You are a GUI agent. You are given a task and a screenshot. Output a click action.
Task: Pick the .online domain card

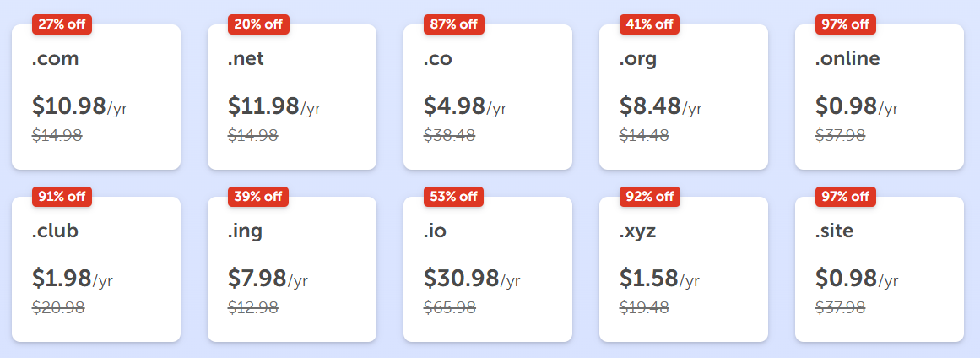[880, 97]
